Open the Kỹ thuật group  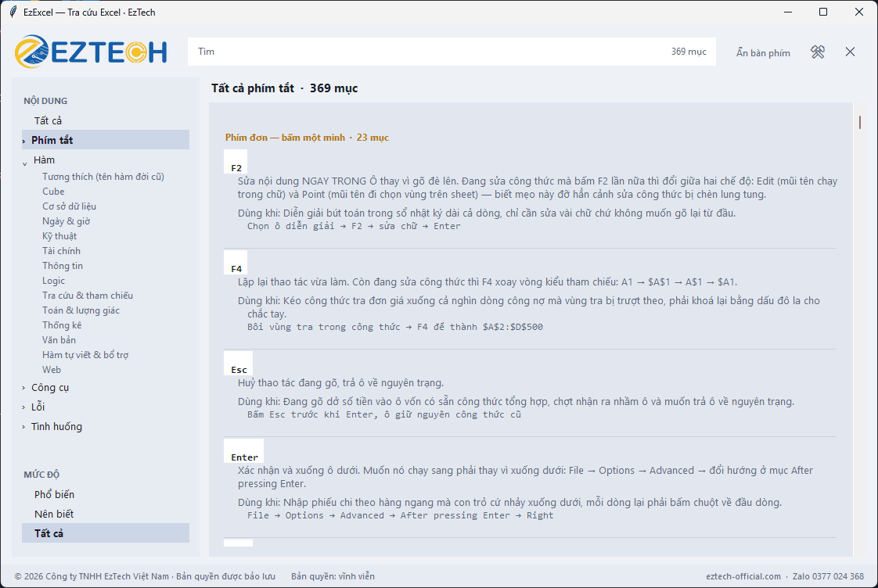pyautogui.click(x=59, y=236)
